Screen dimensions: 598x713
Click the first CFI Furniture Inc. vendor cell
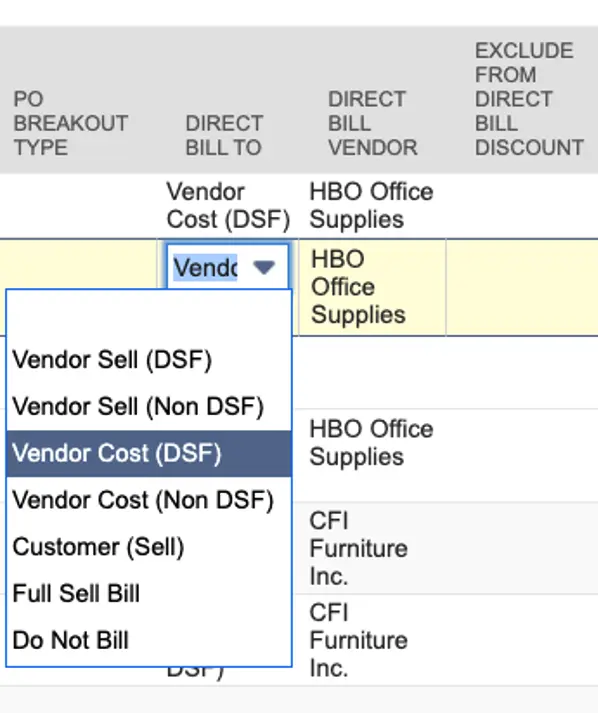(358, 548)
